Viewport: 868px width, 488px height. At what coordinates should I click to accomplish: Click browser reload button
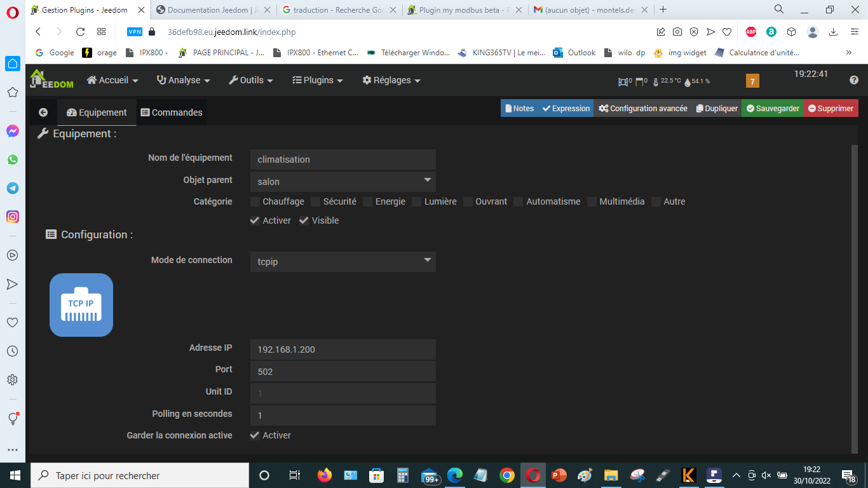coord(80,32)
